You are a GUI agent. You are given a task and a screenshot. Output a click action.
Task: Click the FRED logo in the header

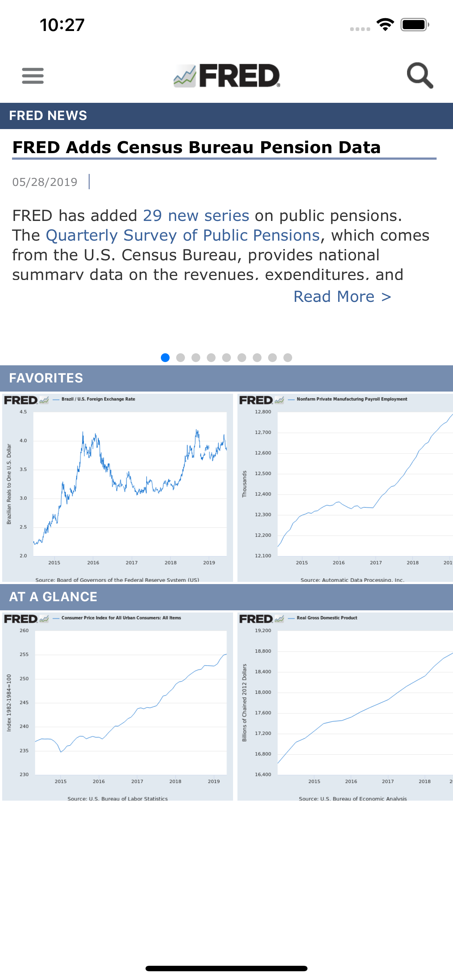click(x=226, y=76)
